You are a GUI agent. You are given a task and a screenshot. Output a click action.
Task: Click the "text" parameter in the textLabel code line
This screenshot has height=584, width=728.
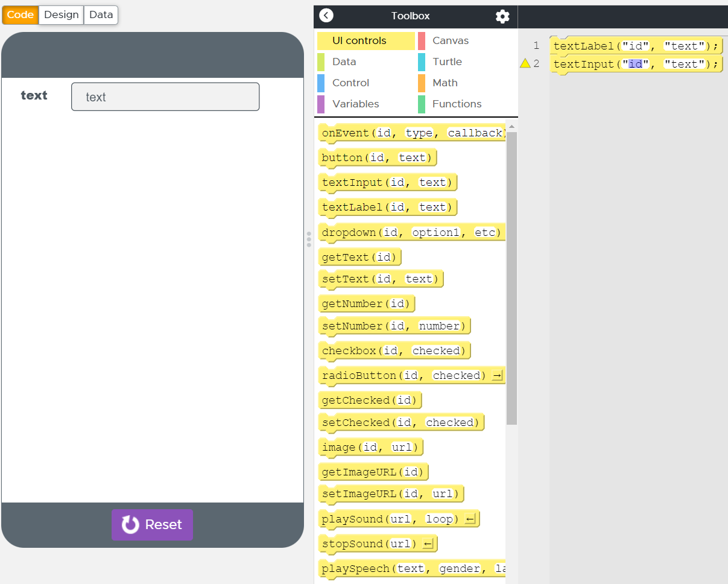tap(684, 46)
